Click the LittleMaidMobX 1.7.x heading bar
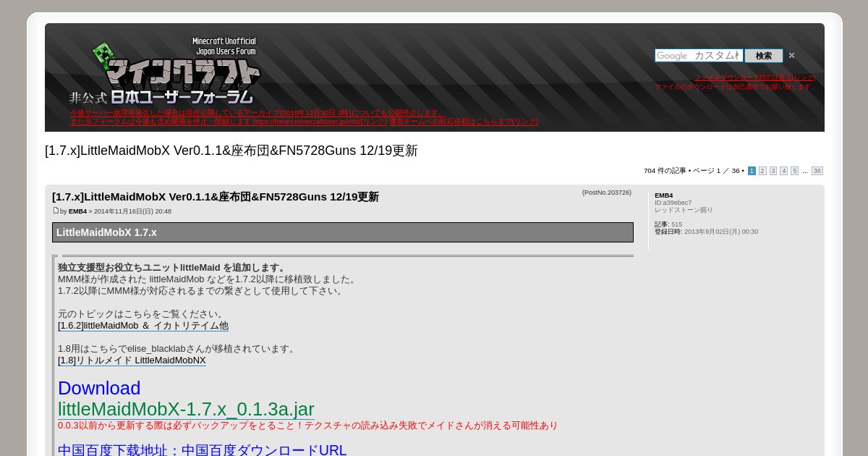The width and height of the screenshot is (868, 456). click(343, 232)
